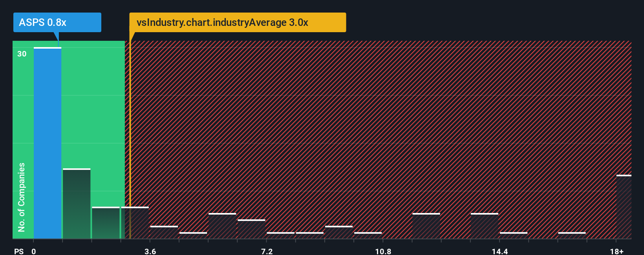Select the tall blue ASPS histogram bar
This screenshot has width=644, height=255.
(x=48, y=143)
